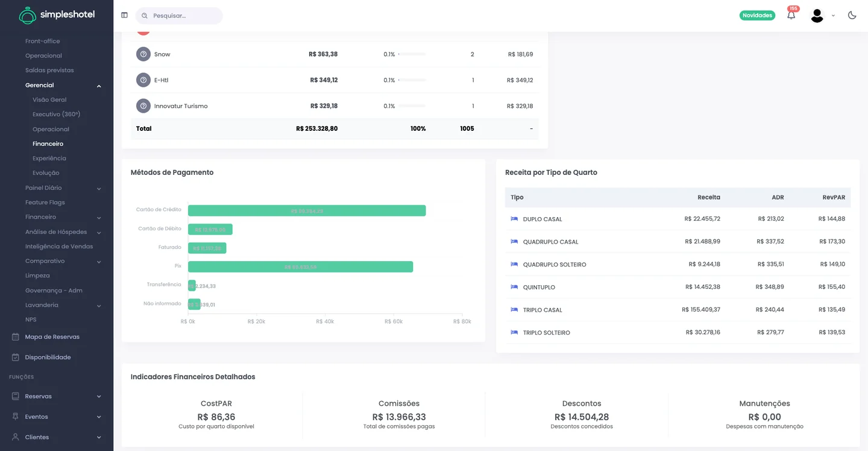868x451 pixels.
Task: Click the Innovatur Turismo channel icon
Action: (143, 106)
